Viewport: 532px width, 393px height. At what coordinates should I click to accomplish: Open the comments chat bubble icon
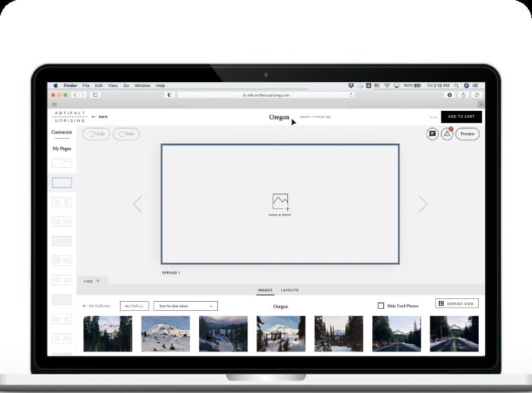pyautogui.click(x=432, y=134)
